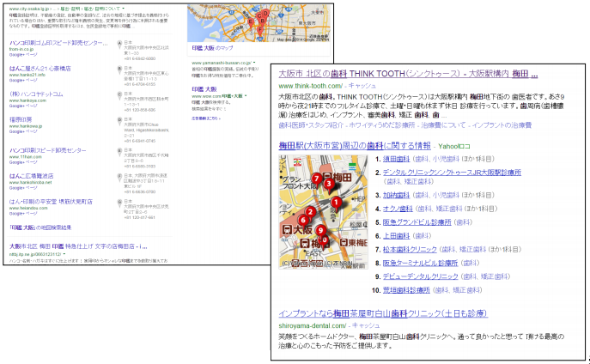The height and width of the screenshot is (364, 590).
Task: Open 印鑑 大阪 ad title link
Action: [x=204, y=89]
